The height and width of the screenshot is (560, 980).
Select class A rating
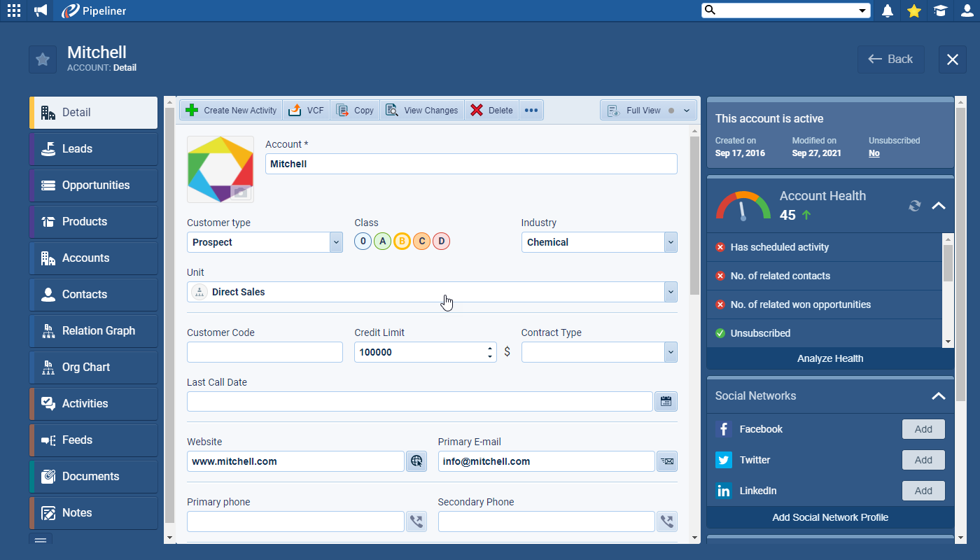coord(382,241)
